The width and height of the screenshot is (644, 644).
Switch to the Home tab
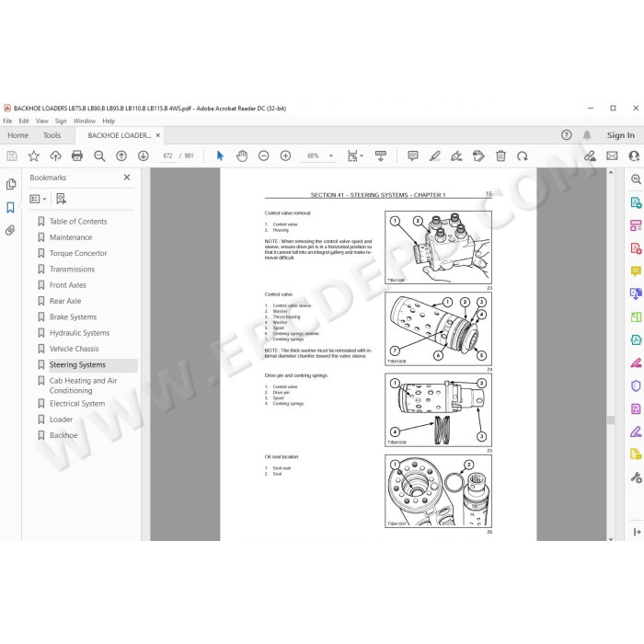pyautogui.click(x=18, y=135)
